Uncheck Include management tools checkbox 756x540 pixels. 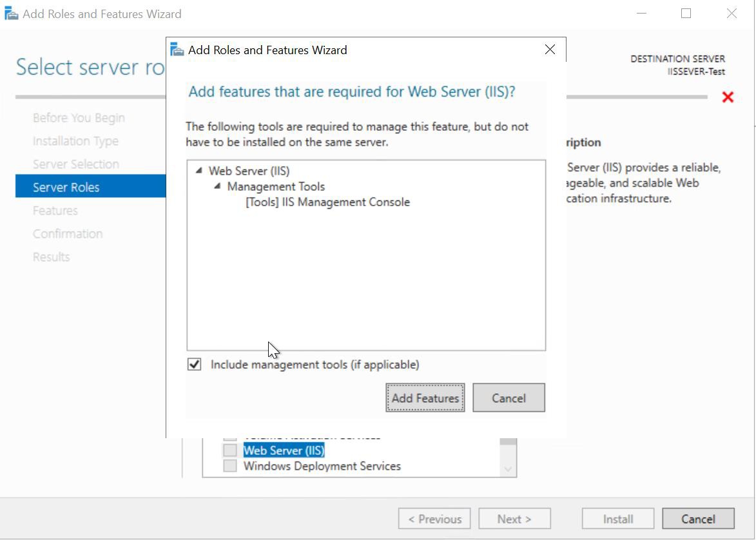tap(194, 364)
